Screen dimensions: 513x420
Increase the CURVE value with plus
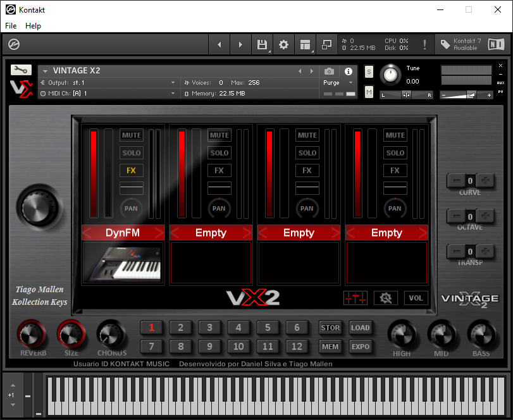pyautogui.click(x=485, y=180)
